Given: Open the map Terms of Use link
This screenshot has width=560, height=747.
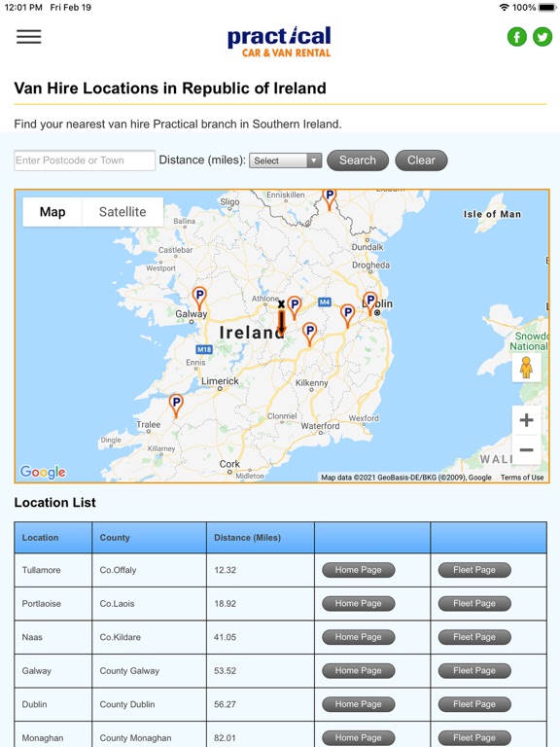Looking at the screenshot, I should (522, 478).
